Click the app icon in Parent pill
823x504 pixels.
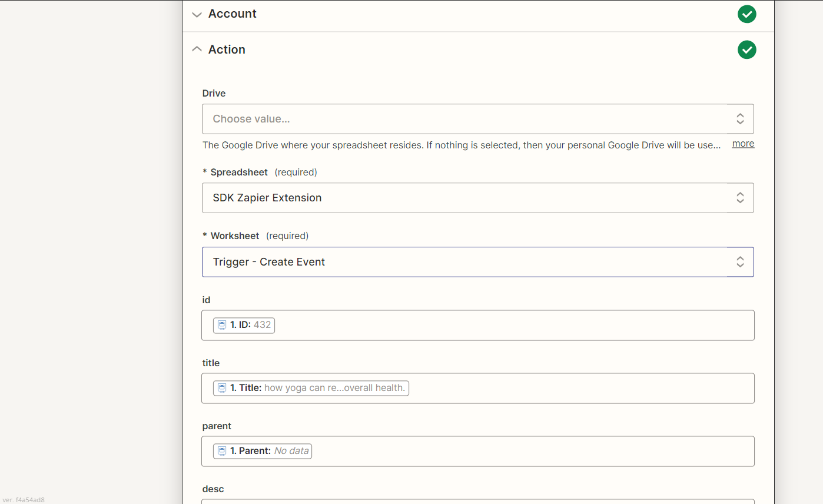[222, 451]
